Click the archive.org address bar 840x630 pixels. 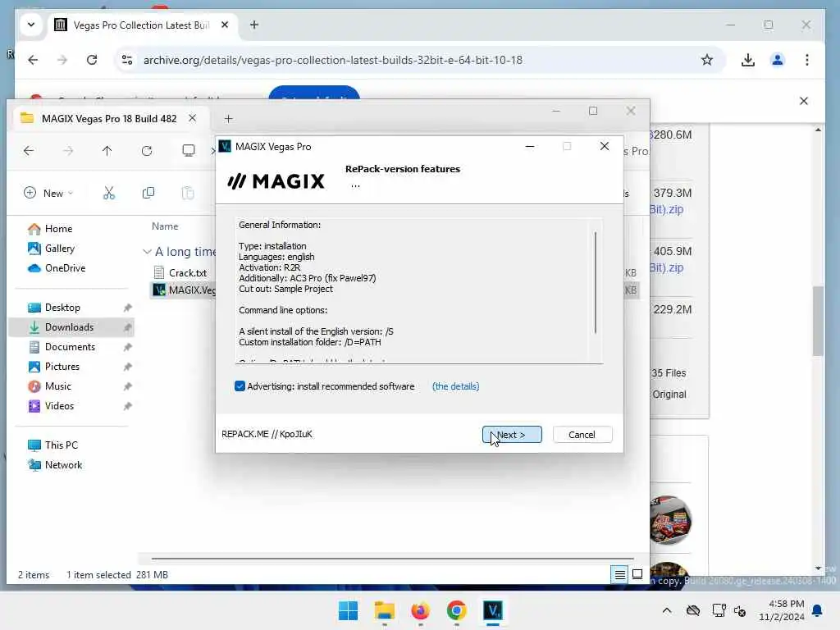(333, 60)
